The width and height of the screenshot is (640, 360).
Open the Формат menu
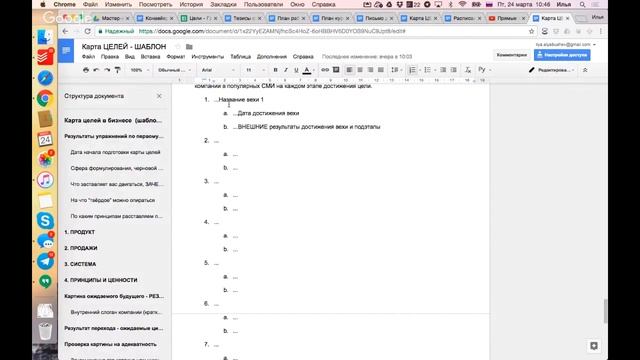click(176, 57)
